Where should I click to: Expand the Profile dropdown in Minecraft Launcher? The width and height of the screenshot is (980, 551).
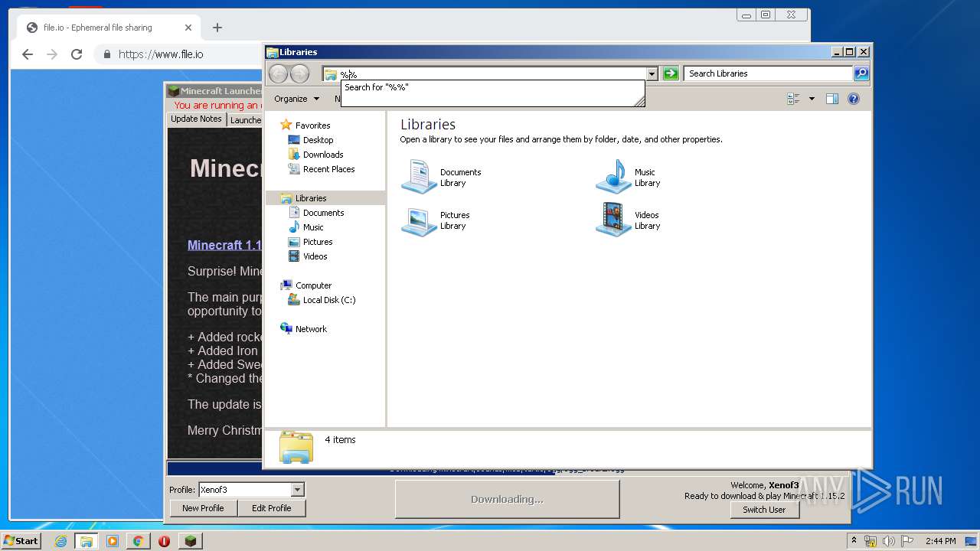tap(297, 490)
